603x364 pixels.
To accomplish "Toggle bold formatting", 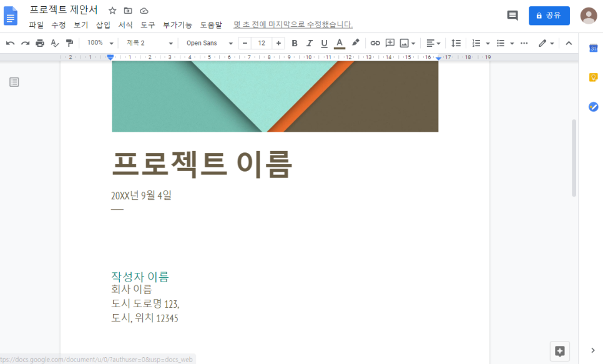I will [x=295, y=43].
